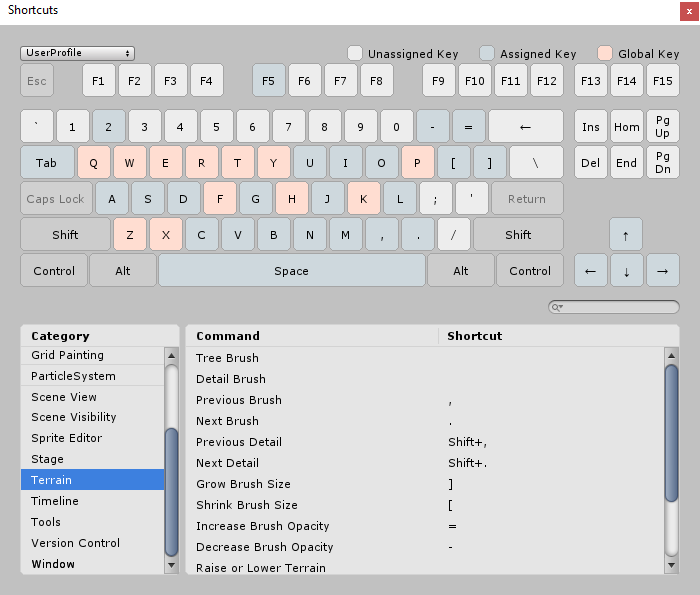Select the Shrink Brush Size command
The height and width of the screenshot is (595, 700).
coord(425,505)
